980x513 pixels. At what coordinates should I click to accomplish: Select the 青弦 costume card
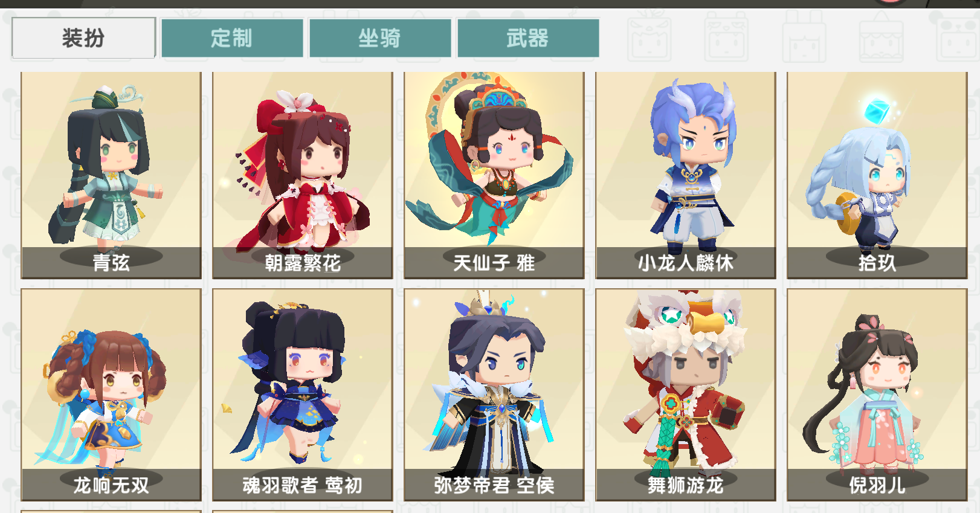[x=111, y=175]
